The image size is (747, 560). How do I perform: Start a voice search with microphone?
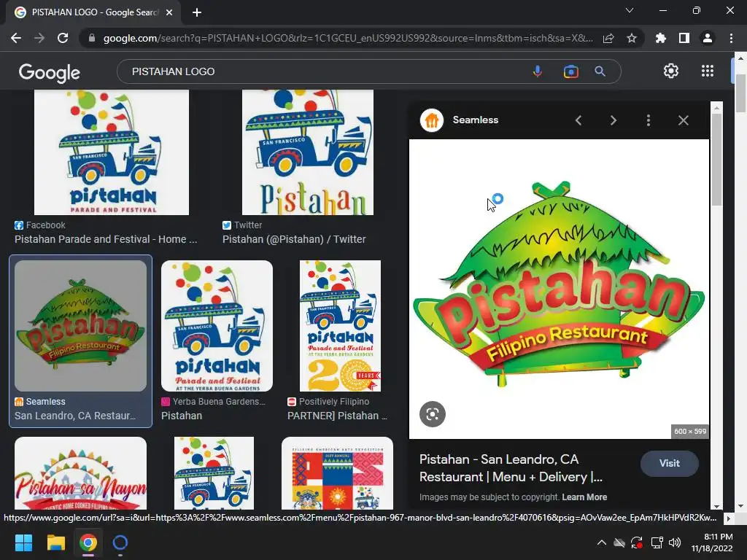pos(538,71)
